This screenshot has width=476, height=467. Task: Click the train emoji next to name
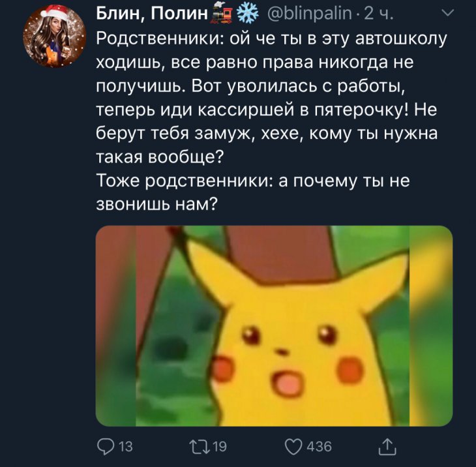pyautogui.click(x=221, y=14)
